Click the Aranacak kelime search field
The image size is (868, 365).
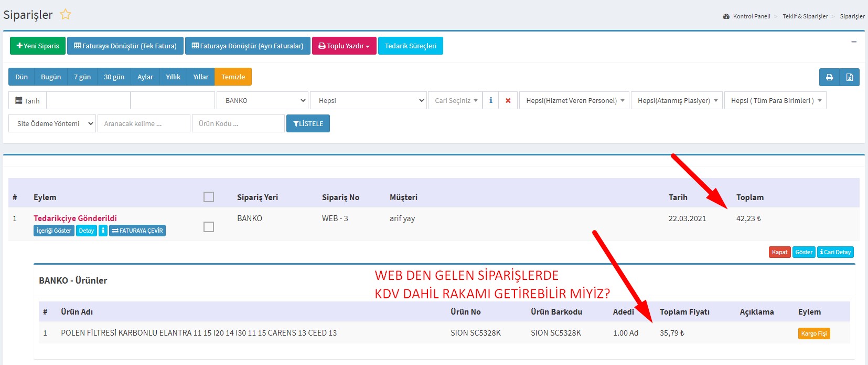[x=144, y=123]
